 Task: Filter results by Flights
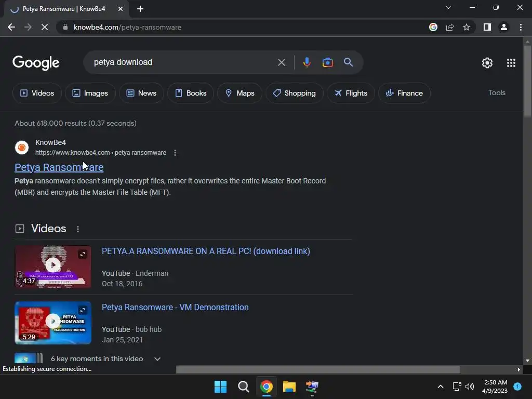coord(351,93)
